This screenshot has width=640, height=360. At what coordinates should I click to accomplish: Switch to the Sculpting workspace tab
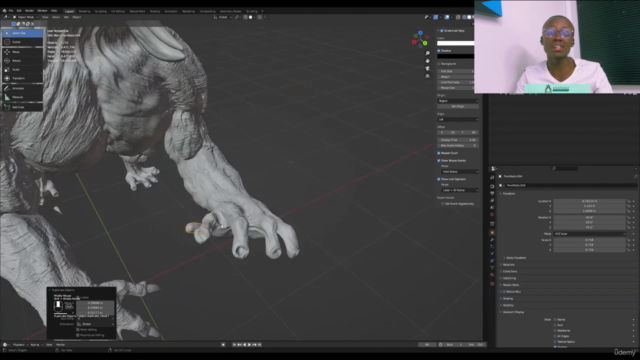coord(101,11)
